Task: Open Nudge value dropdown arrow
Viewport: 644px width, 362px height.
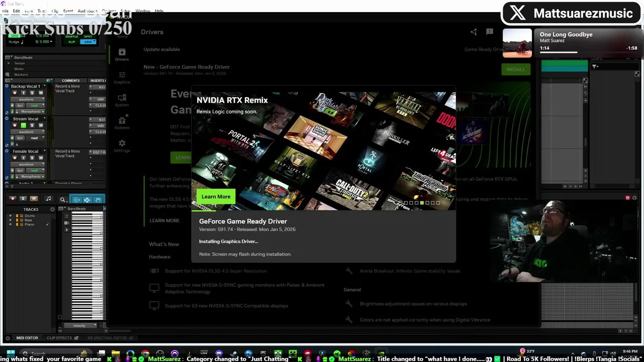Action: point(51,41)
